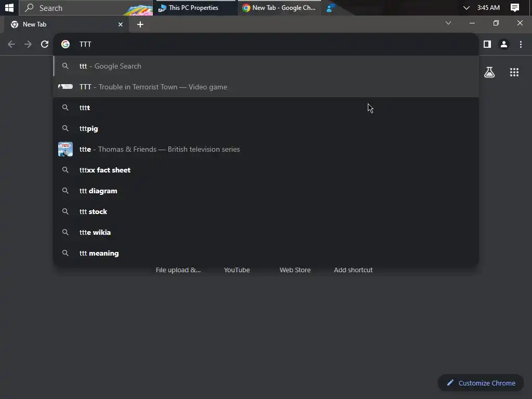Click the Add shortcut tile
This screenshot has height=399, width=532.
coord(353,270)
